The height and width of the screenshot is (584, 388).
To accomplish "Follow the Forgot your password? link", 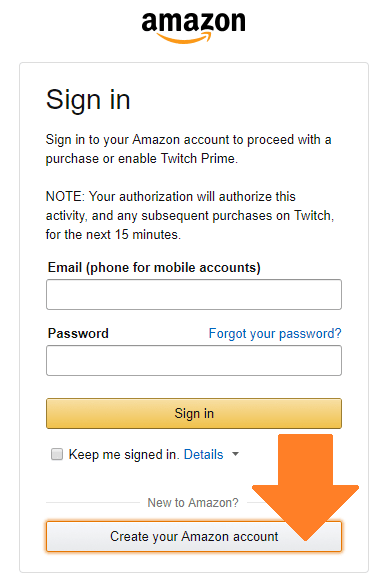I will pos(275,333).
